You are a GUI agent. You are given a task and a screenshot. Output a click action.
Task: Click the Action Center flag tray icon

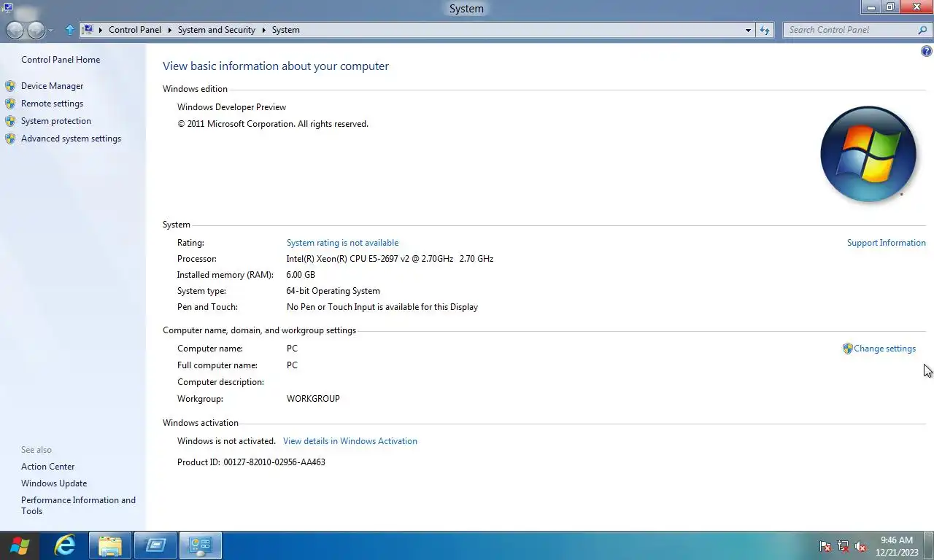(825, 546)
